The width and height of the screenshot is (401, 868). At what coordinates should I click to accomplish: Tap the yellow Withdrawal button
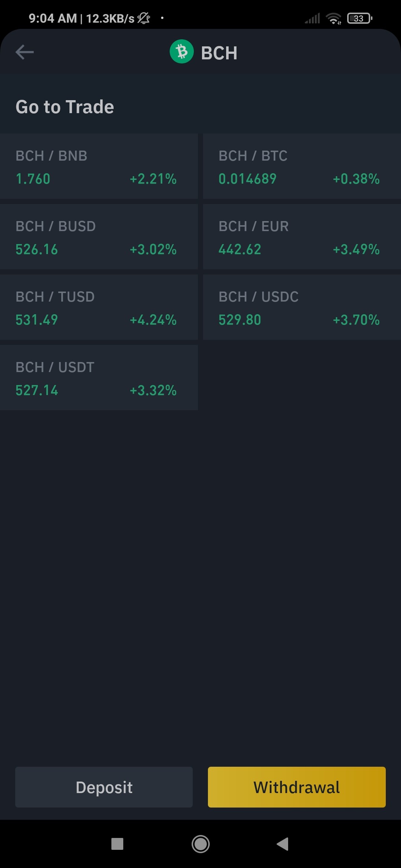tap(297, 787)
